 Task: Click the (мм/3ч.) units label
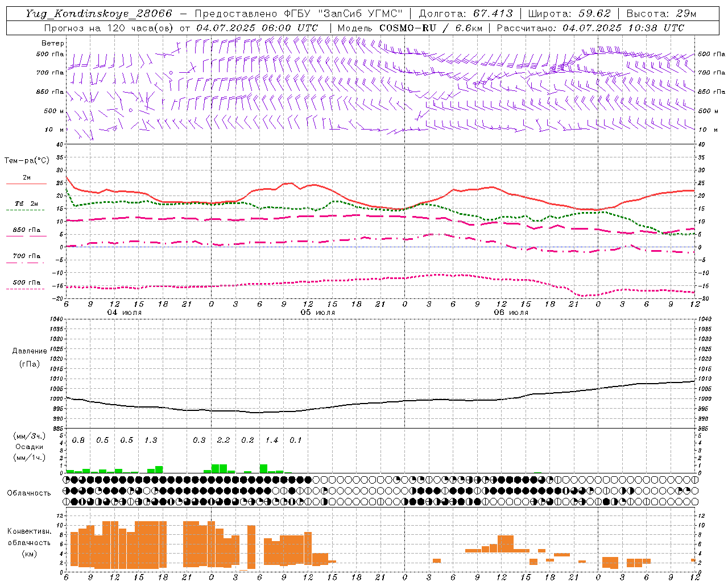[29, 436]
